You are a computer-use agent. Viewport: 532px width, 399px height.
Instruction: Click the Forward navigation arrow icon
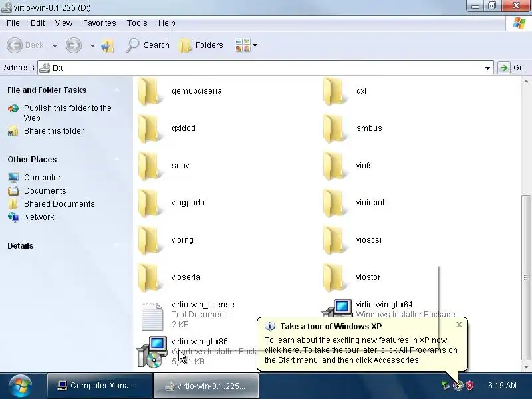click(74, 45)
